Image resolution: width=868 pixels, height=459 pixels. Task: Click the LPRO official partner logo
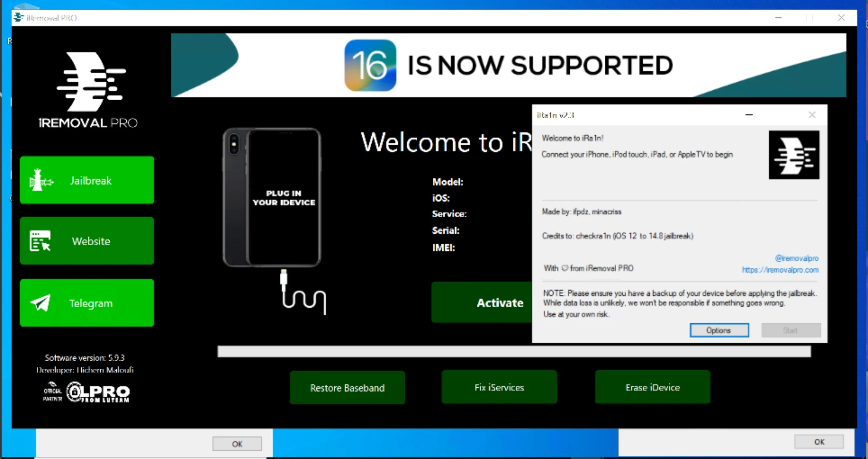coord(87,392)
